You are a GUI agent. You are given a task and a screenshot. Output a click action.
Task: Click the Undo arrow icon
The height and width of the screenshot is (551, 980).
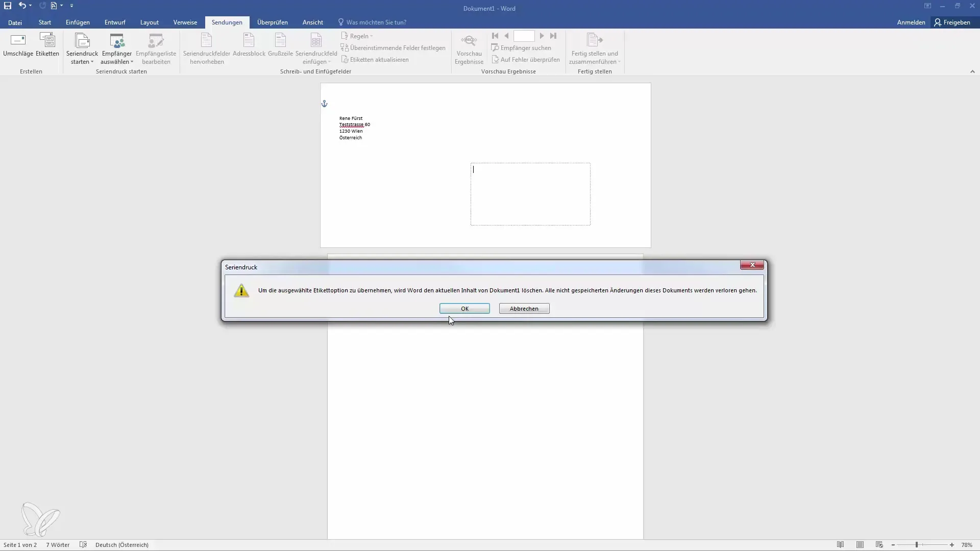22,6
